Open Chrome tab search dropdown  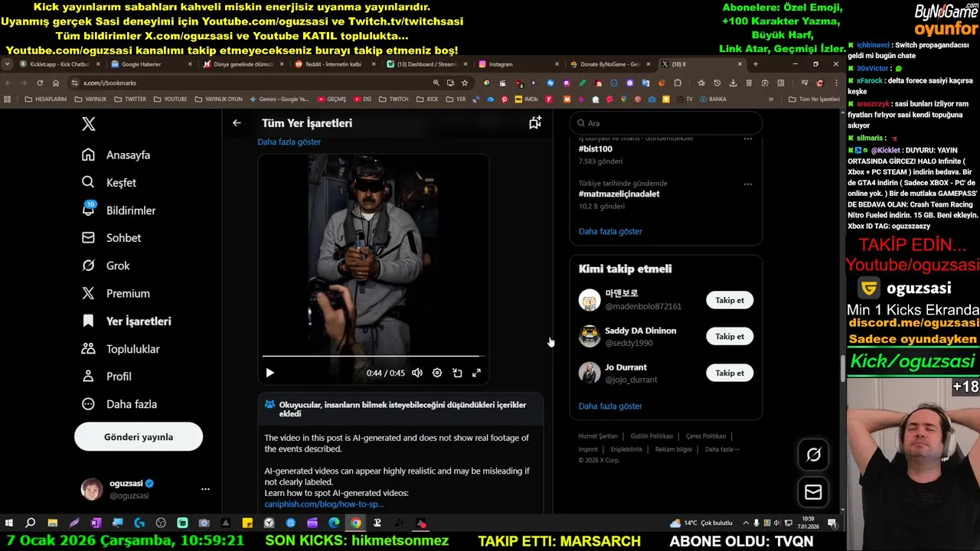[8, 64]
